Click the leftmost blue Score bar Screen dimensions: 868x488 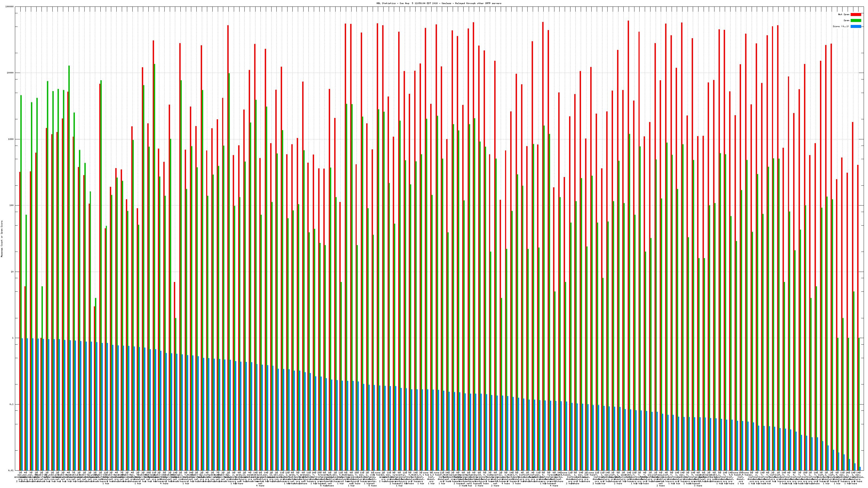[x=22, y=404]
